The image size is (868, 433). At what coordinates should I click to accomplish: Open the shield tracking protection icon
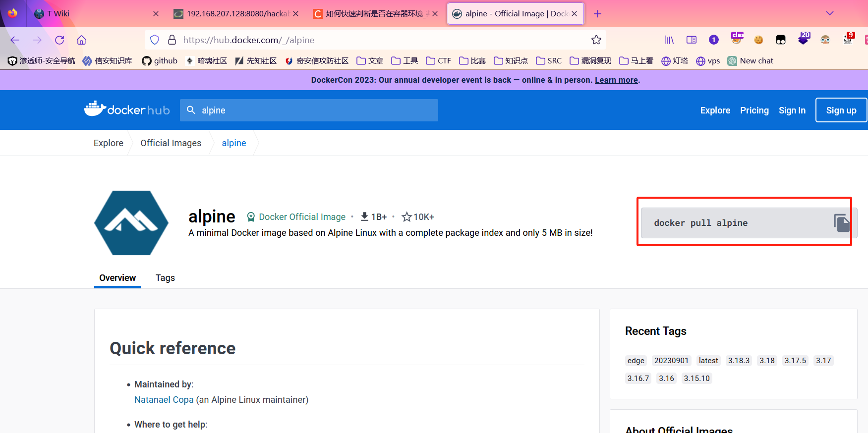tap(155, 40)
